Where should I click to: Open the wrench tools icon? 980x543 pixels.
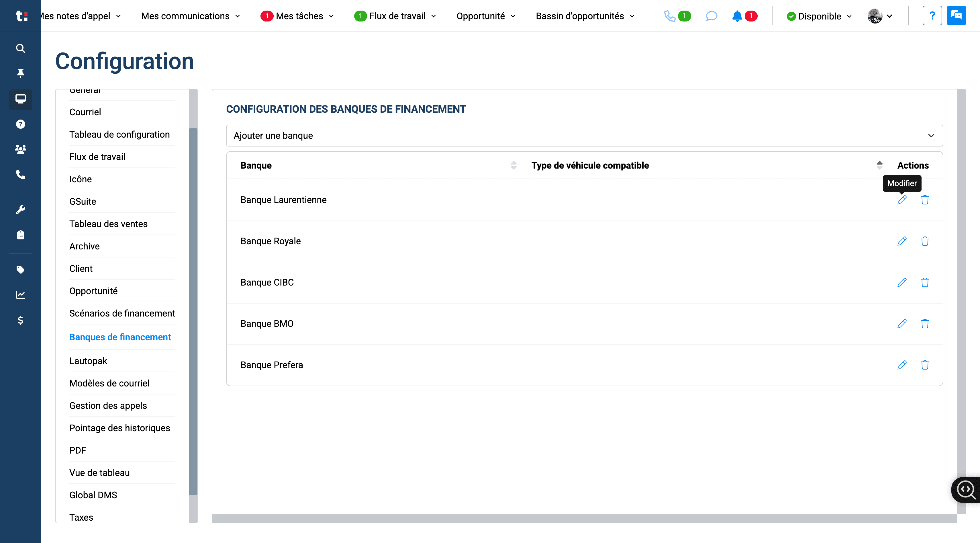point(21,210)
